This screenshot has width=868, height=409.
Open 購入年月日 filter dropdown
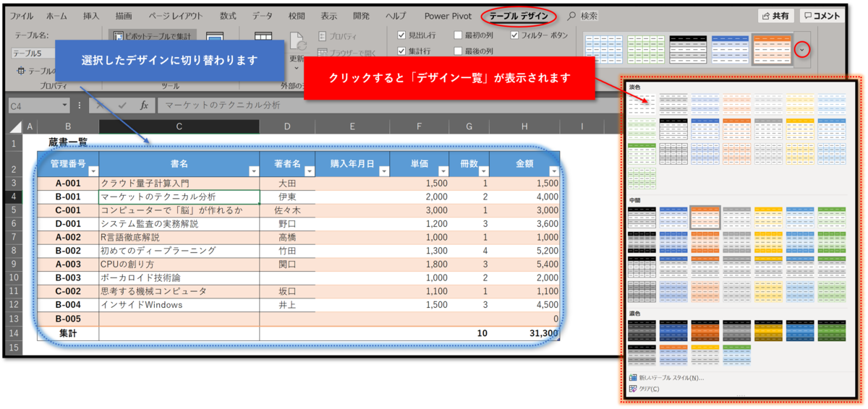(x=383, y=171)
